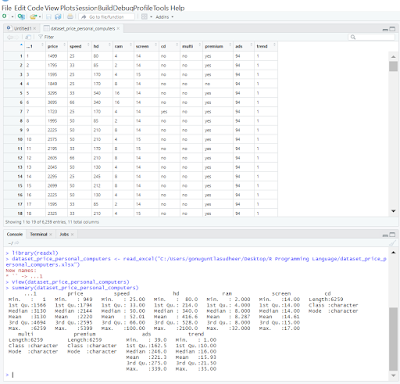This screenshot has width=400, height=384.
Task: Sort by the trend column header
Action: (x=266, y=46)
